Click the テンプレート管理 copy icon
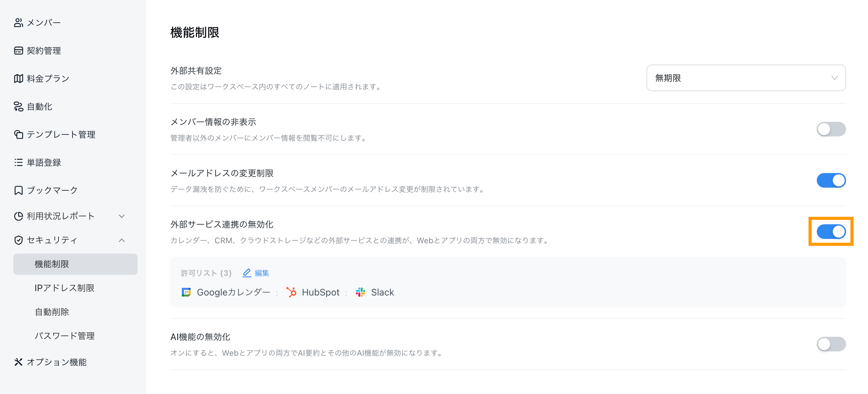868x394 pixels. tap(18, 134)
